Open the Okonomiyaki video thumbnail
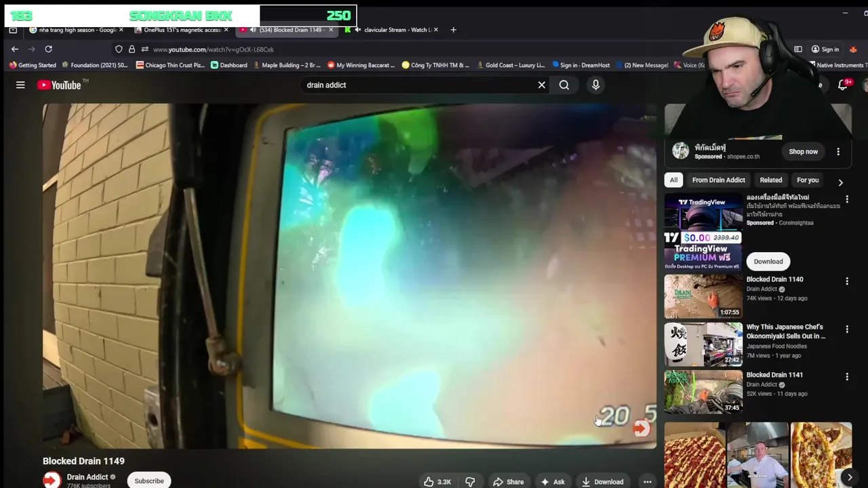 (x=703, y=344)
